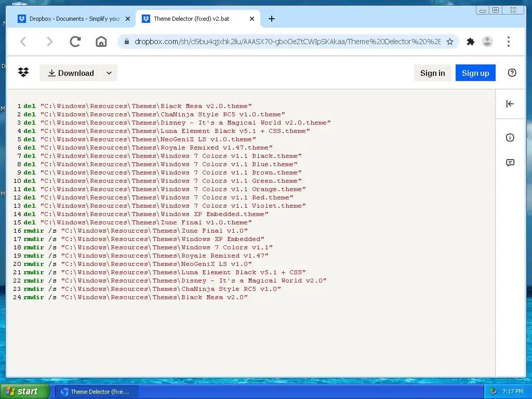Open the file info icon

pos(510,137)
